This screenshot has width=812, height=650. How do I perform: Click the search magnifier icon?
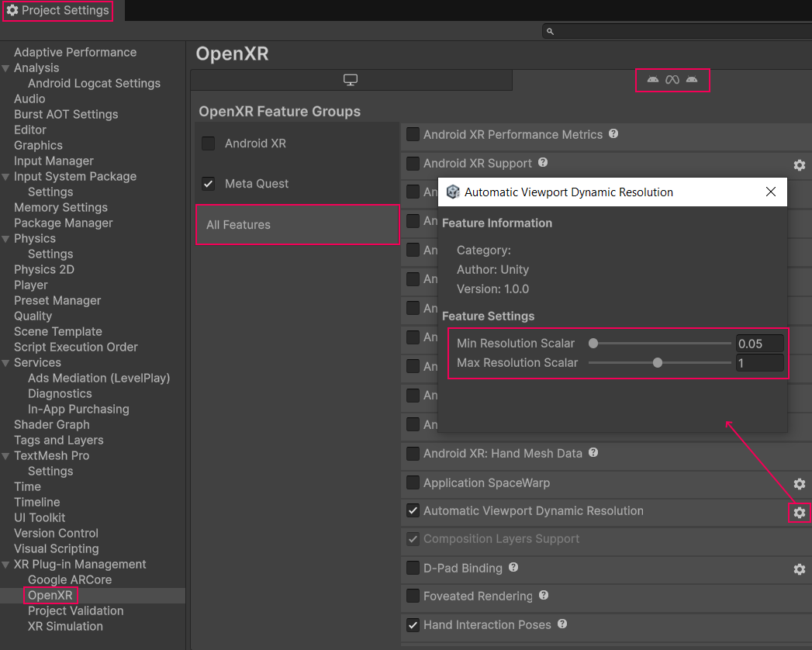(550, 32)
